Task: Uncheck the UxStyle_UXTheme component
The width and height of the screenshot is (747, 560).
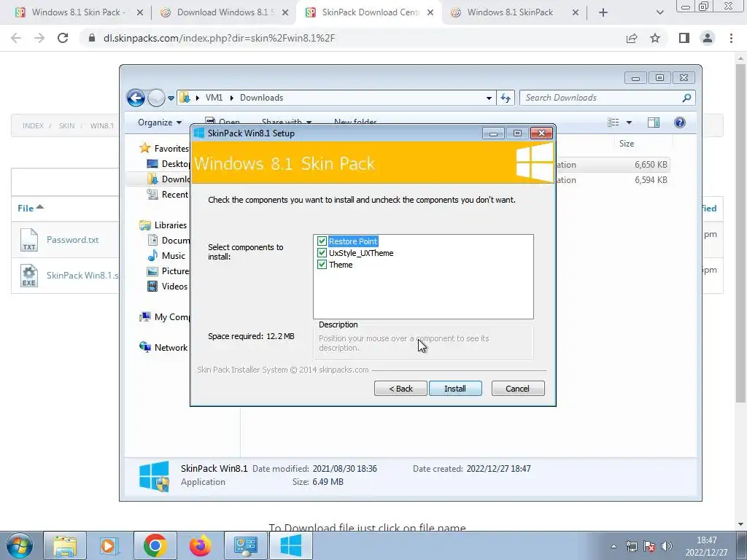Action: click(322, 253)
